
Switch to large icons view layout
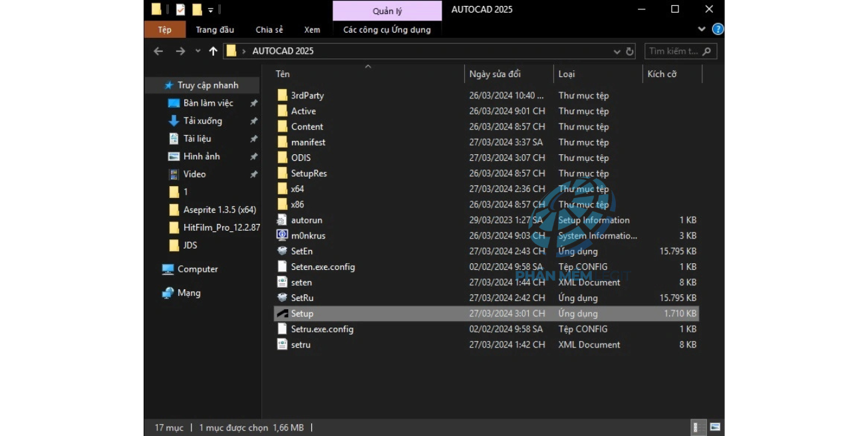(715, 427)
